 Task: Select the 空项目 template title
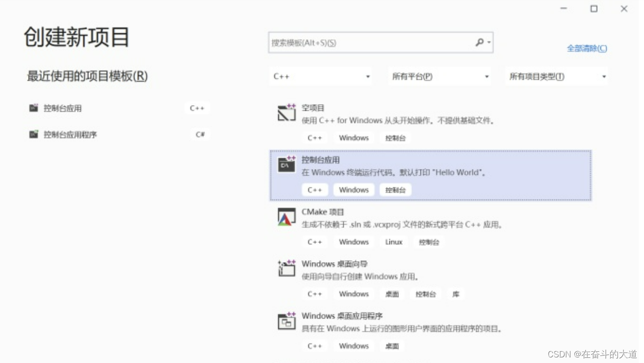pos(313,108)
